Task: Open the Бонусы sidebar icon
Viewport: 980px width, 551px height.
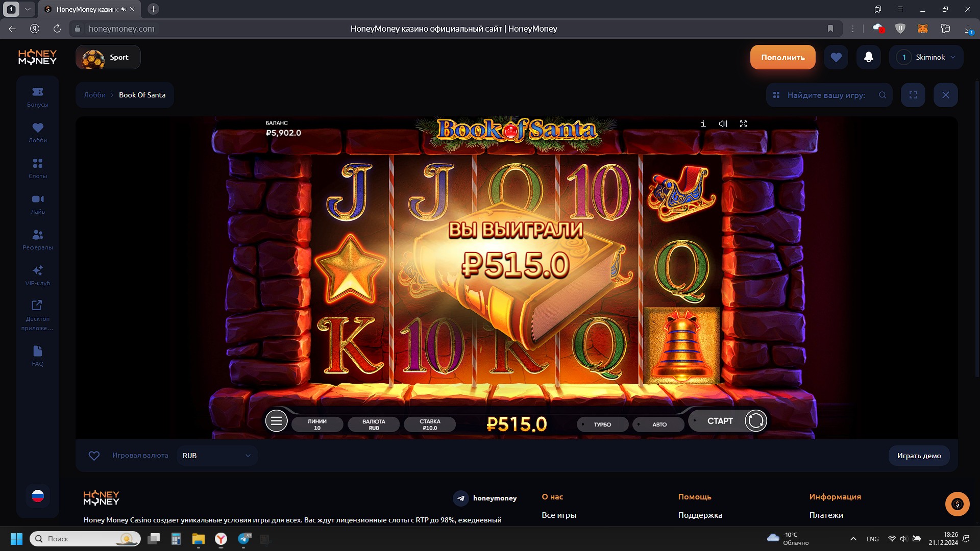Action: [38, 96]
